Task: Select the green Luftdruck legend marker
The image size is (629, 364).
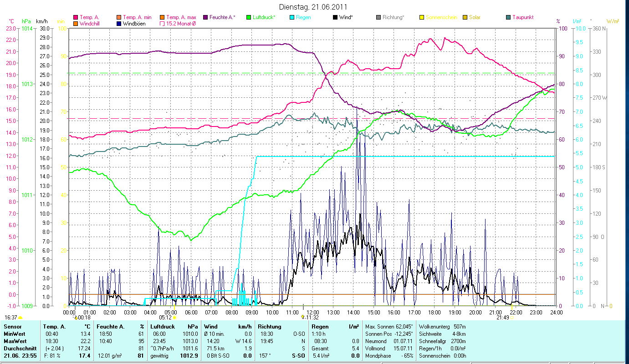Action: click(249, 17)
